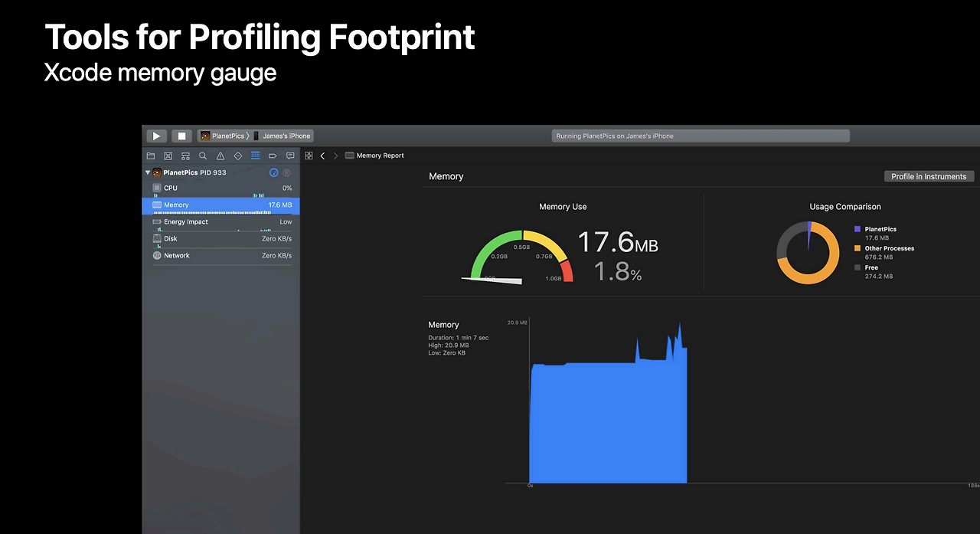The height and width of the screenshot is (534, 980).
Task: Click the '676.2 MB' other processes value
Action: click(879, 257)
